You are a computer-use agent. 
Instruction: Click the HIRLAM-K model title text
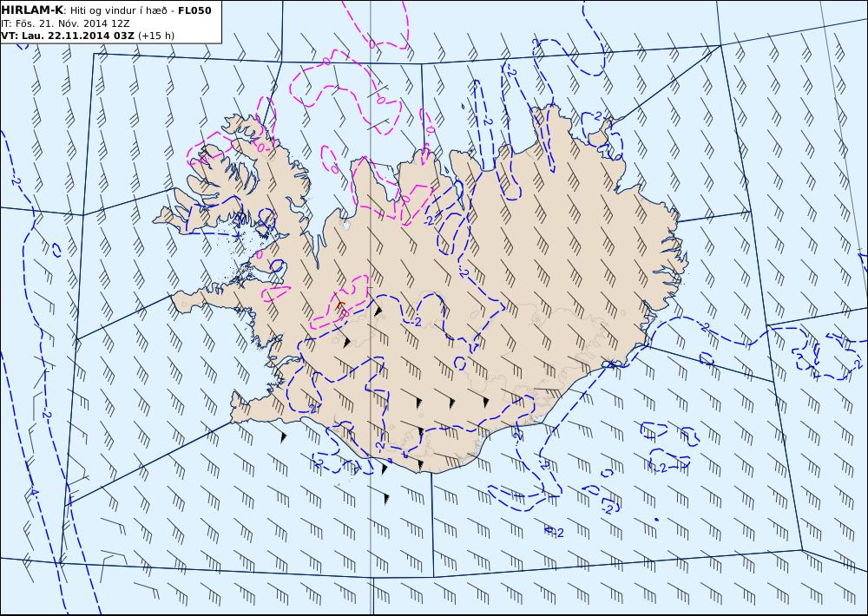pos(33,10)
